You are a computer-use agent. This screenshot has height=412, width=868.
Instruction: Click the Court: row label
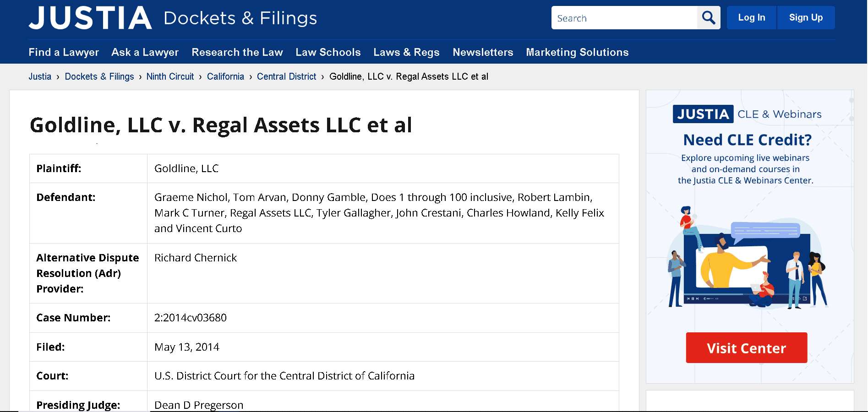[52, 376]
